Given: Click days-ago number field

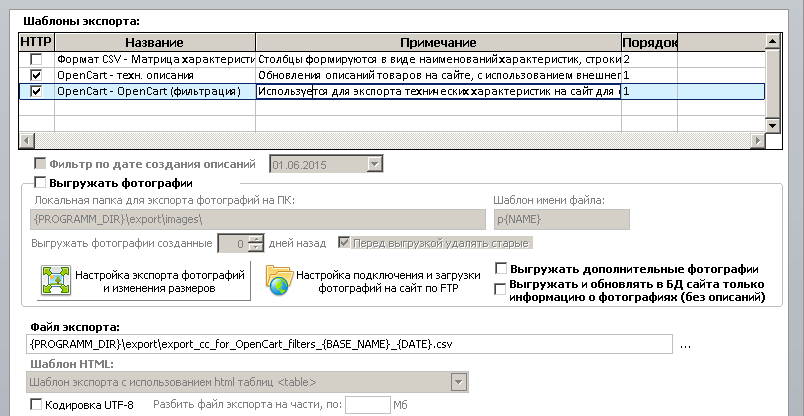Looking at the screenshot, I should 233,244.
